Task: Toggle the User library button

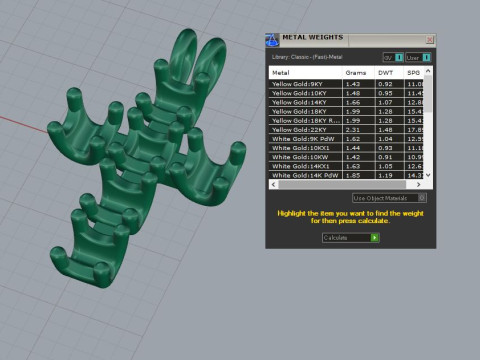Action: [x=418, y=58]
